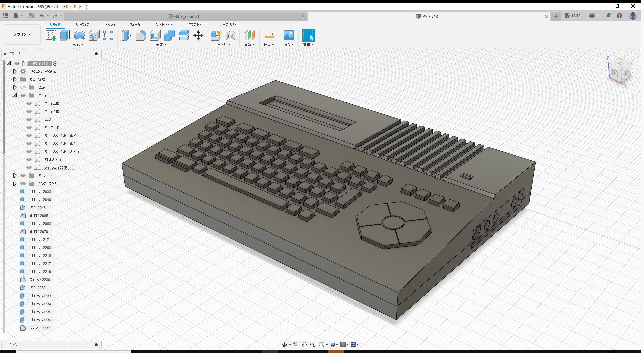Select the Create Sketch tool
This screenshot has height=353, width=644.
[x=51, y=35]
